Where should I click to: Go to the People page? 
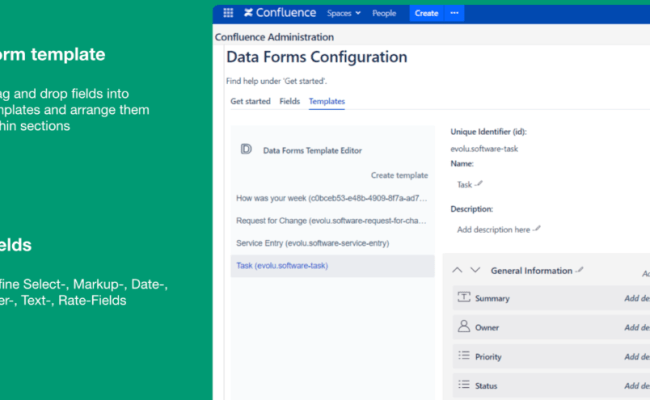point(384,13)
